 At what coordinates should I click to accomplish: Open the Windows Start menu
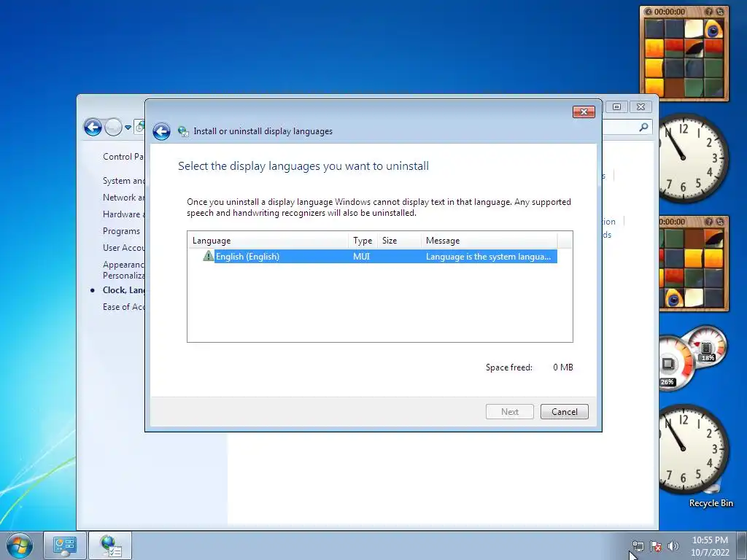pyautogui.click(x=20, y=545)
